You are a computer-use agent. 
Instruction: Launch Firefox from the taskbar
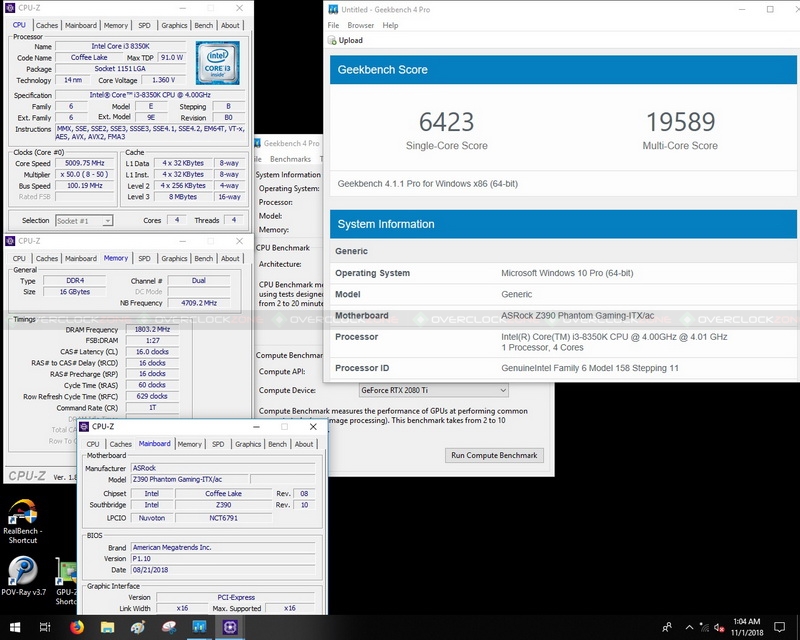(77, 627)
